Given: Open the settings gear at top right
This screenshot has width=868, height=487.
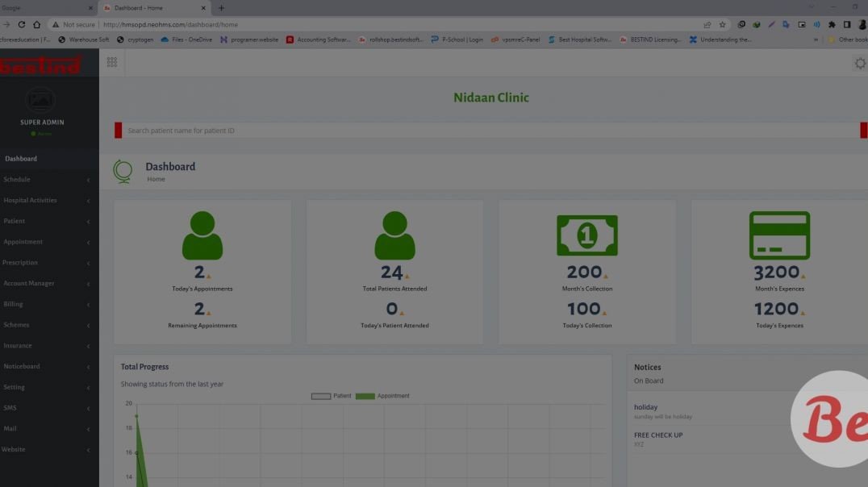Looking at the screenshot, I should [x=860, y=63].
